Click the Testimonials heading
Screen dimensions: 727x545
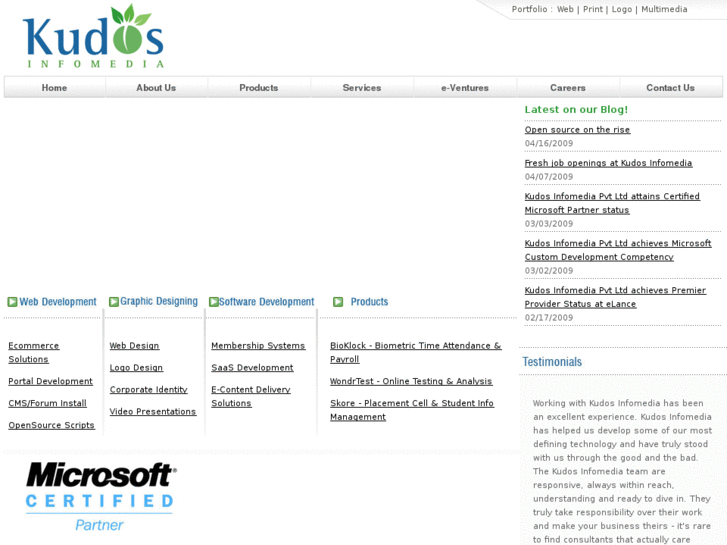tap(552, 362)
